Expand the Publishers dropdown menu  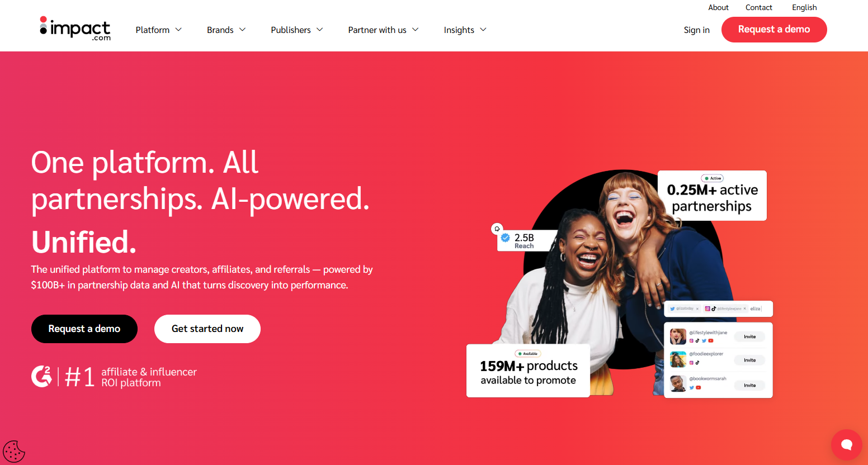click(297, 30)
